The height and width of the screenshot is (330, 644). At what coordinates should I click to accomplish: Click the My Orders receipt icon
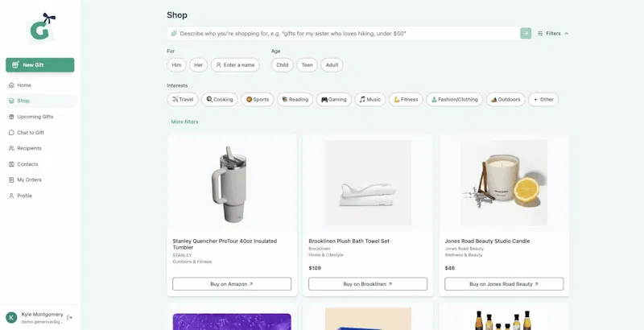click(11, 179)
